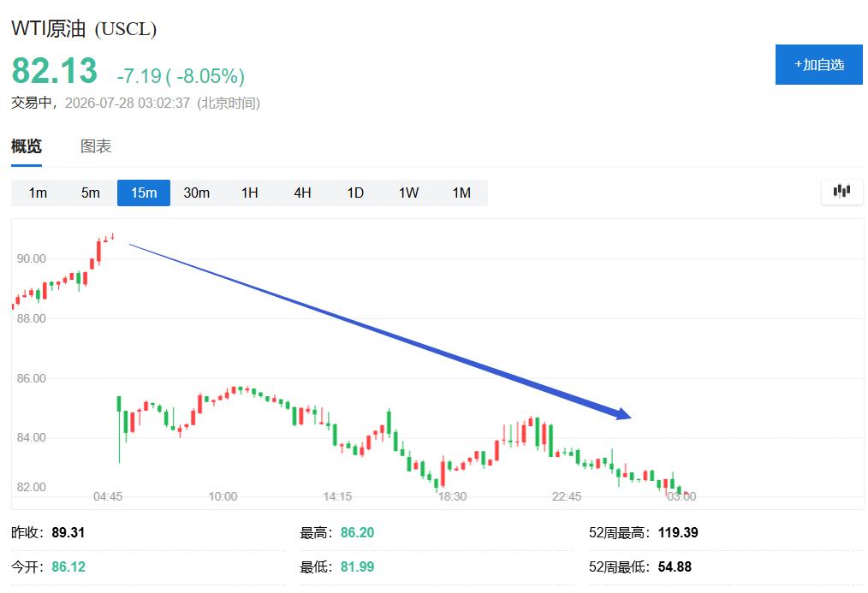The height and width of the screenshot is (593, 868).
Task: Click the 10:00 time axis label
Action: [223, 496]
